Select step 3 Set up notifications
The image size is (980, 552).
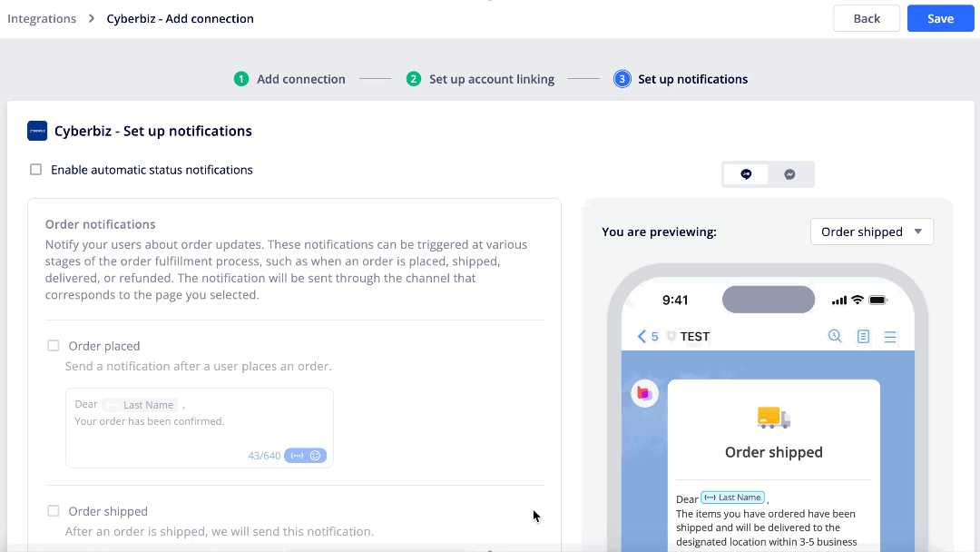(681, 79)
